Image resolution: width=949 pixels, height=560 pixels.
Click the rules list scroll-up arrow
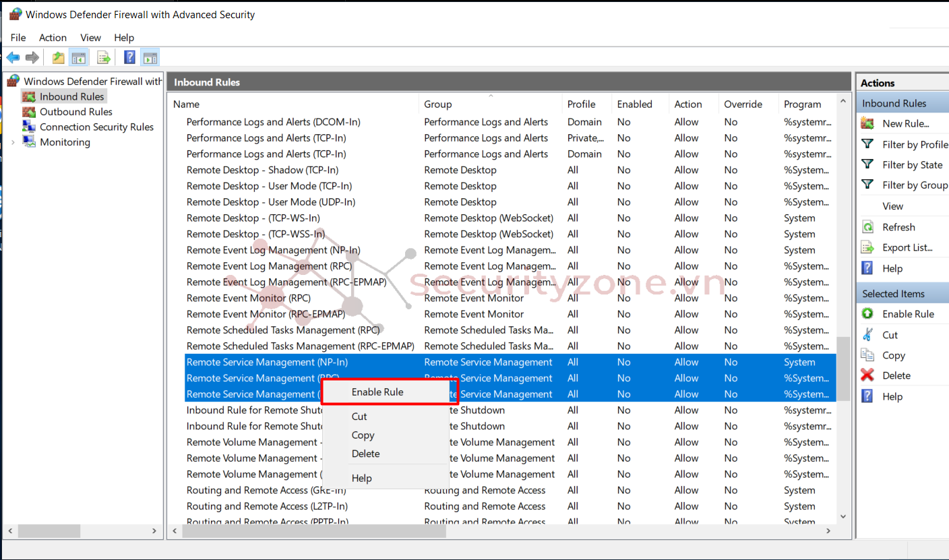pos(843,100)
